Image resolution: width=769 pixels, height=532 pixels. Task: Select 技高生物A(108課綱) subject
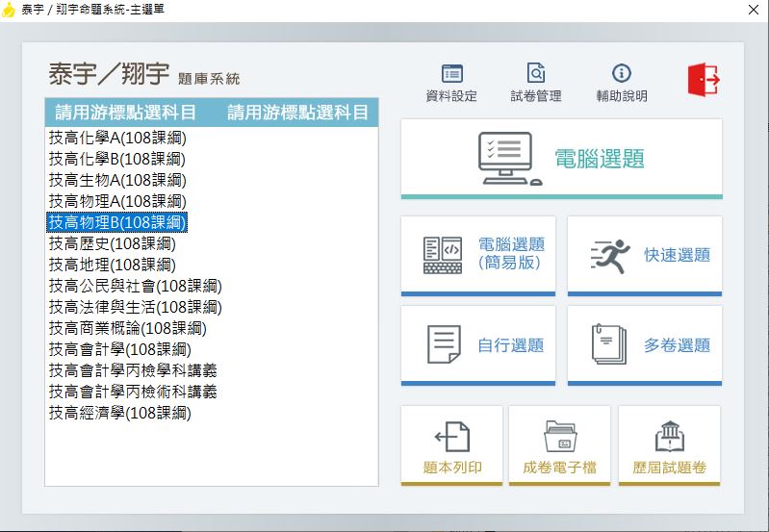117,180
